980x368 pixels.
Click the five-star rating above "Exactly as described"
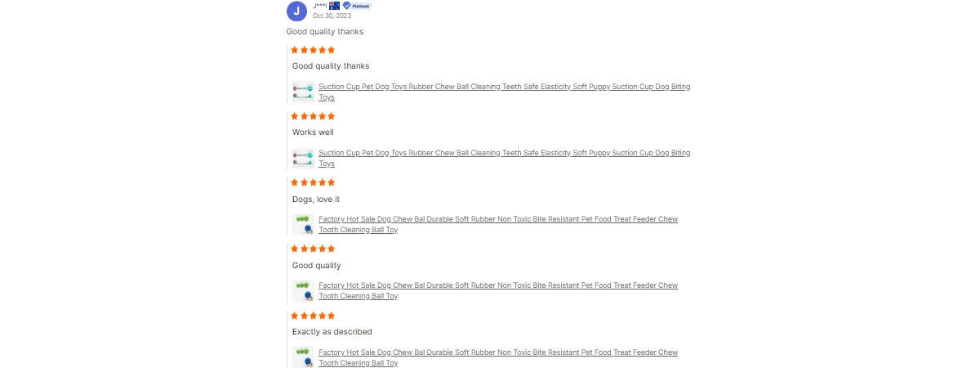(x=313, y=316)
